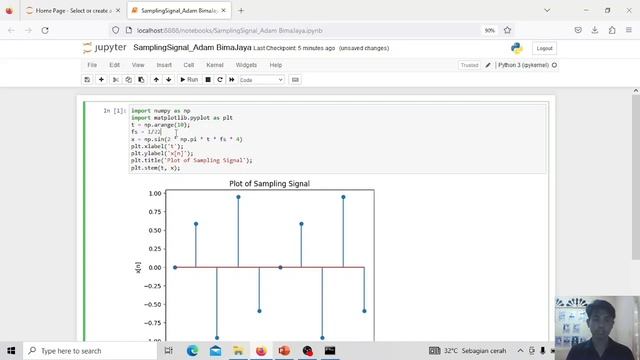Open the View menu
The image size is (640, 360).
[x=138, y=65]
